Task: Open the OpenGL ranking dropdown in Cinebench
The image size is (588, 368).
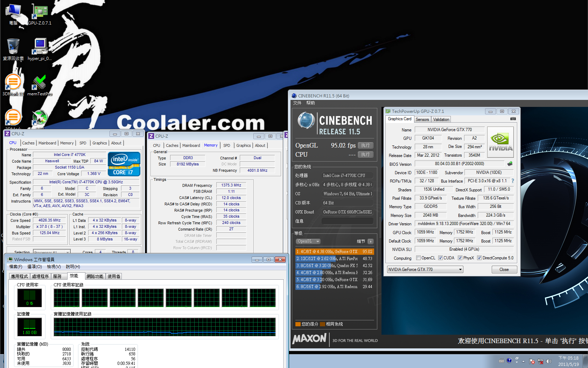Action: [x=308, y=241]
